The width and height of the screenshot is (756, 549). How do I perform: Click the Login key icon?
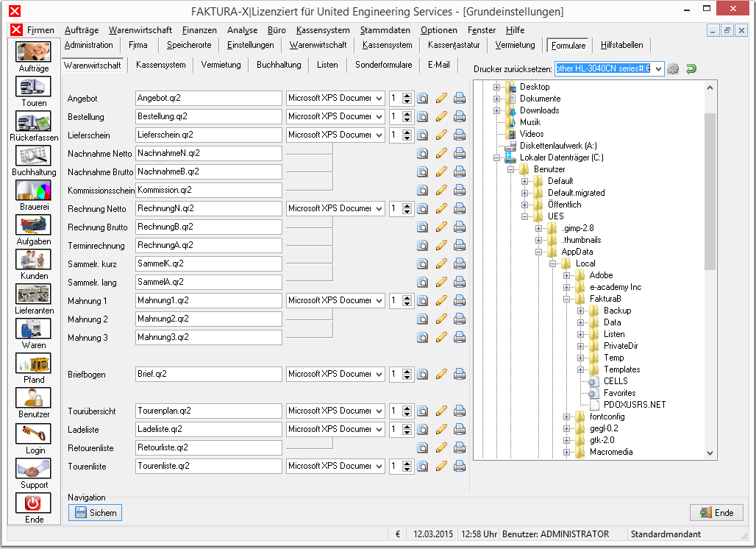pos(33,433)
